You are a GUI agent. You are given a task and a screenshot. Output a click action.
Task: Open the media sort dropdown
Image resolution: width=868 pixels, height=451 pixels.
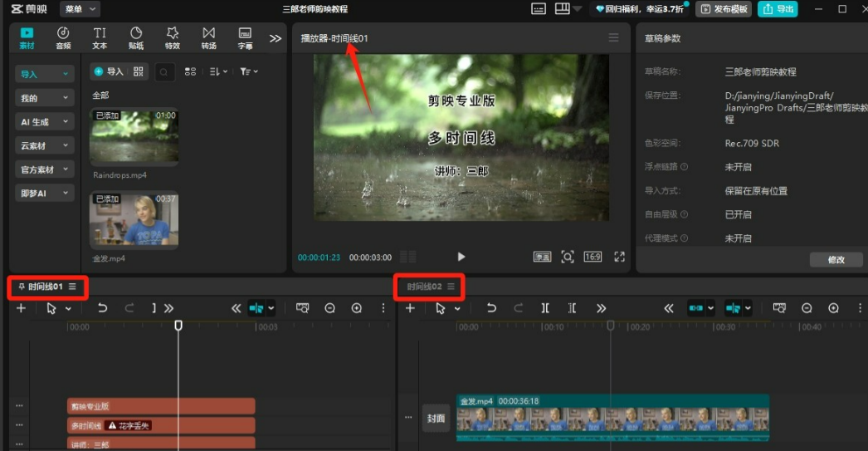(218, 71)
